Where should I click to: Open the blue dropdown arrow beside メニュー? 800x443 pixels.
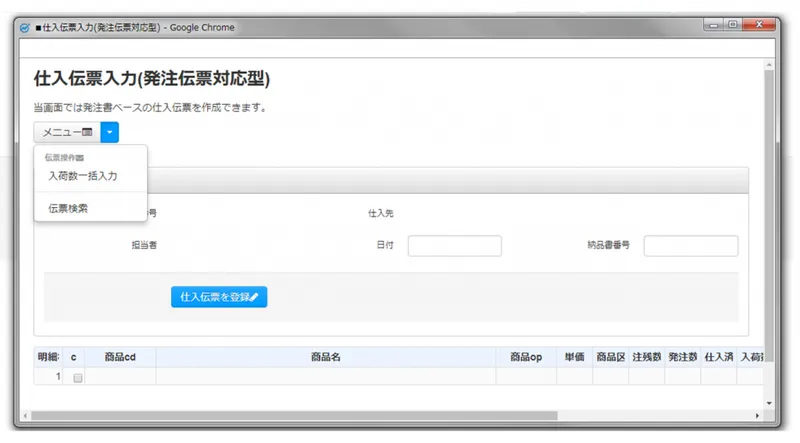coord(110,132)
